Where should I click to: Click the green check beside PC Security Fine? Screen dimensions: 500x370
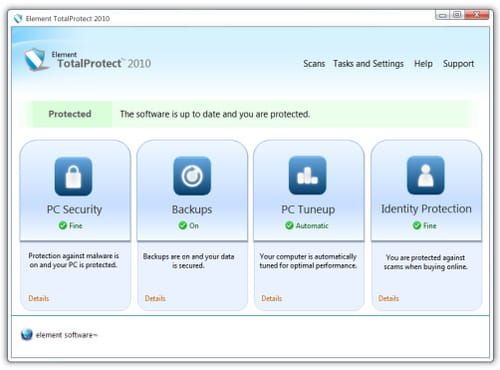point(62,226)
